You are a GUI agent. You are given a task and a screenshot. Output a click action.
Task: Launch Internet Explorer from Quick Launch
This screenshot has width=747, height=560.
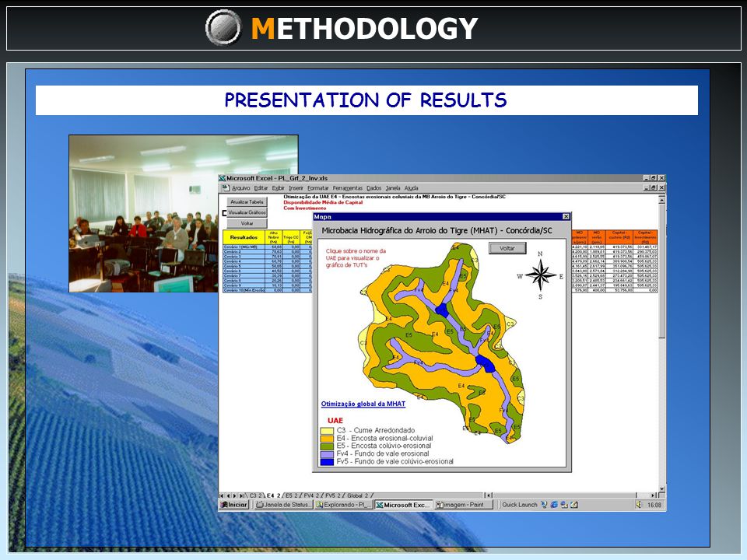[x=554, y=505]
